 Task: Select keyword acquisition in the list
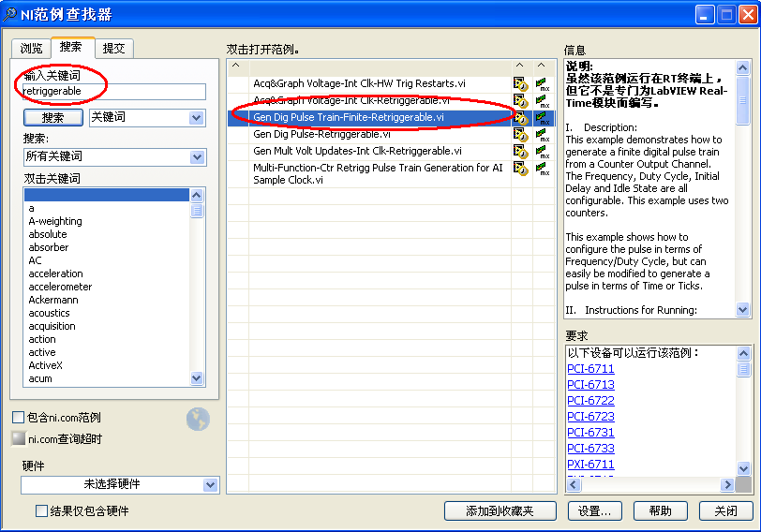52,326
